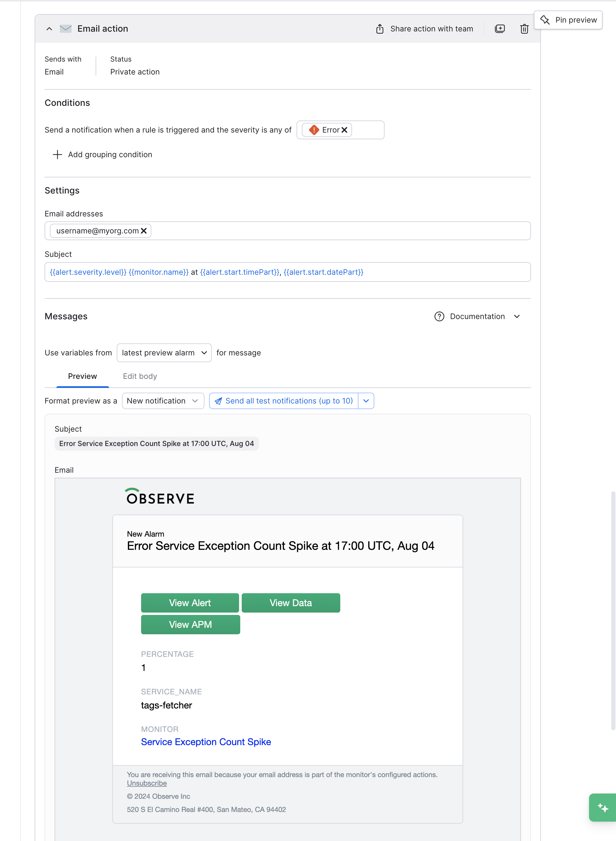Screen dimensions: 616x841
Task: Remove the Error severity chip
Action: 345,130
